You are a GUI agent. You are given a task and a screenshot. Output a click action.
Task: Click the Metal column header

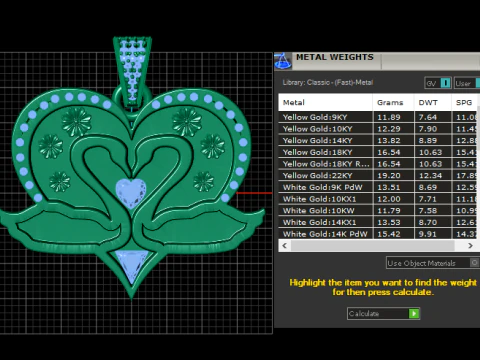pyautogui.click(x=325, y=102)
